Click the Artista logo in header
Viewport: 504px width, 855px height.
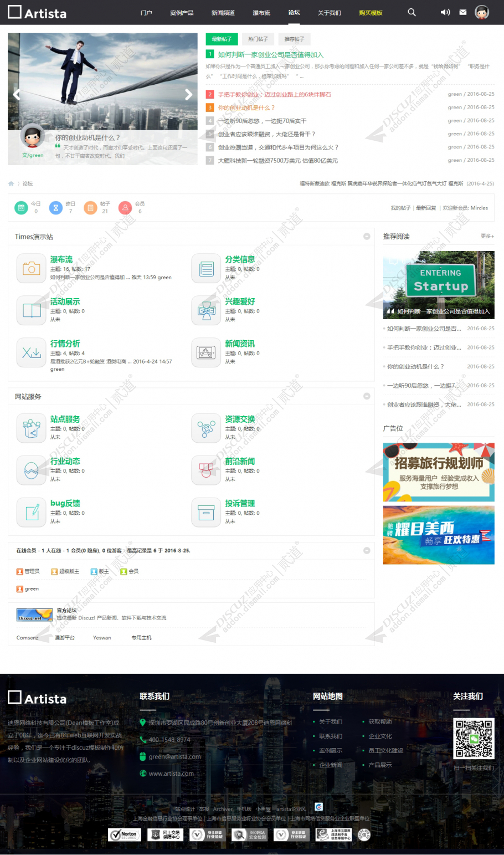tap(37, 12)
